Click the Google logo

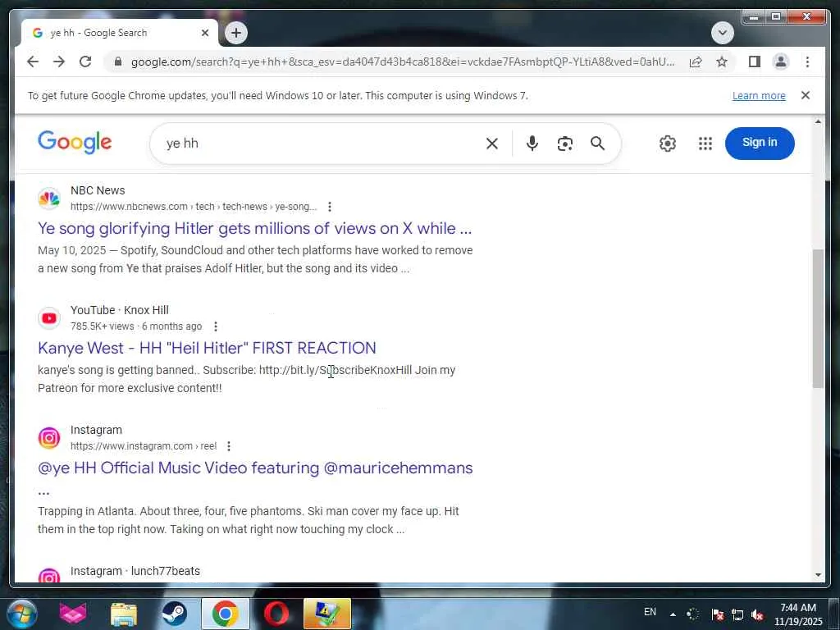click(x=75, y=143)
